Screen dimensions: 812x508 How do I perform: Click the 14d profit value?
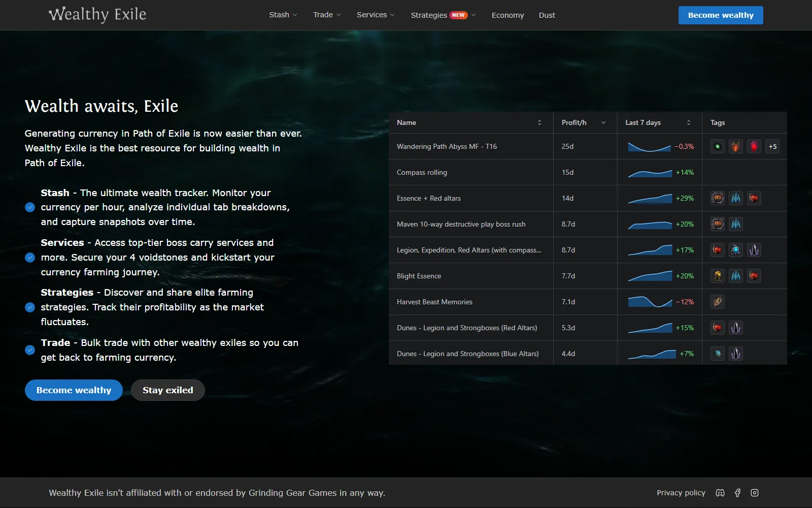(567, 198)
